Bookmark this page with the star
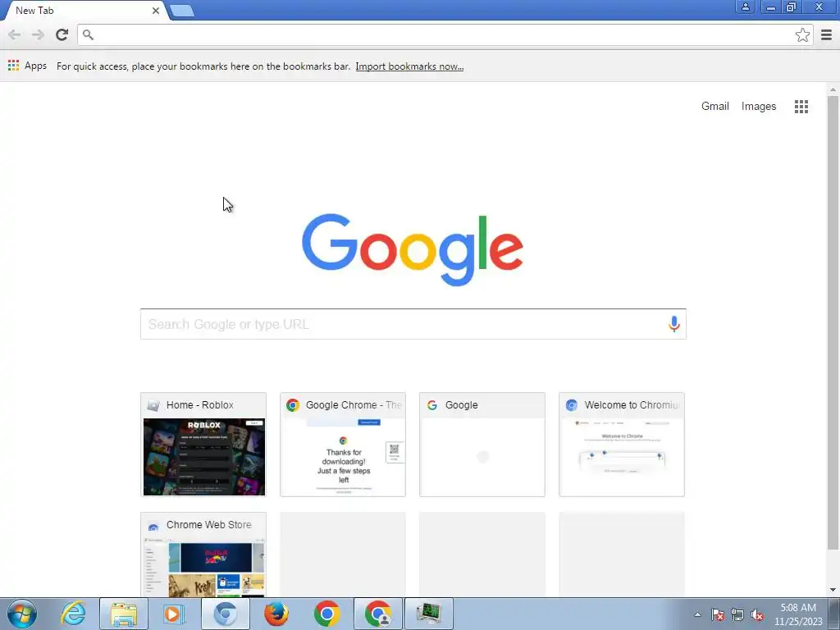Screen dimensions: 840x630 pos(802,34)
